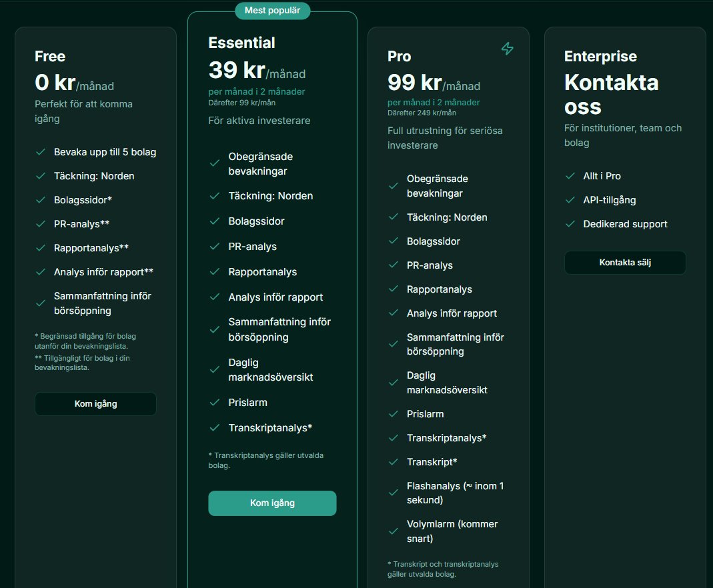Click "Därefter 249 kr/mån" text
713x588 pixels.
pyautogui.click(x=422, y=113)
